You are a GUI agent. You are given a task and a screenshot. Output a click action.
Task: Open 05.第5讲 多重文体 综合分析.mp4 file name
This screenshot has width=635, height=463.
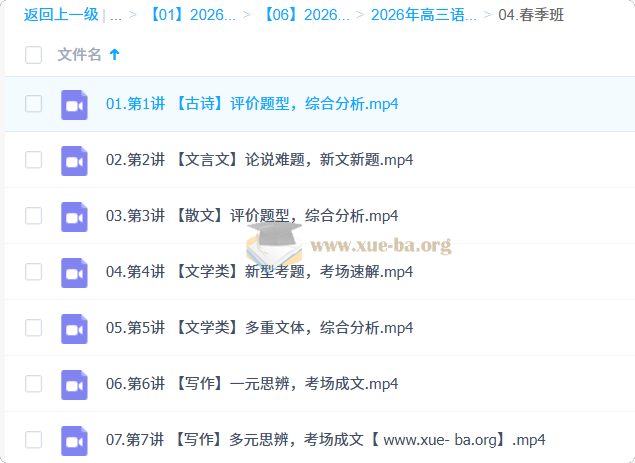pos(259,328)
